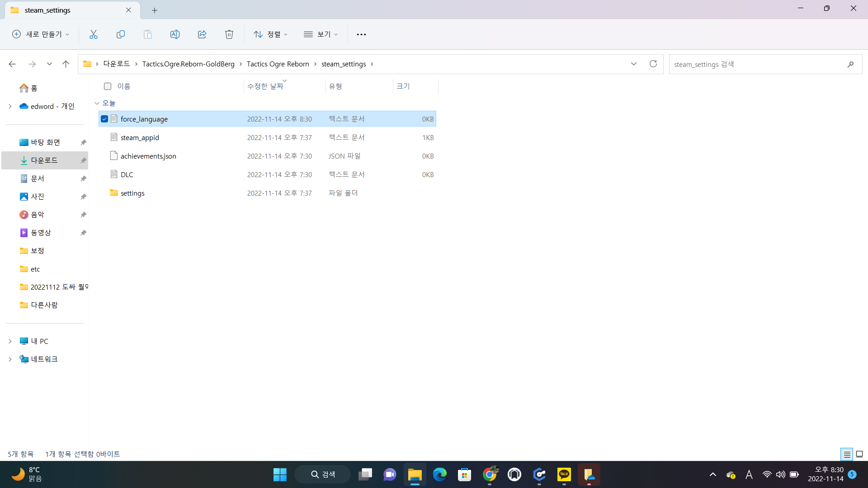Uncheck the force_language file checkbox
Viewport: 868px width, 488px height.
(x=104, y=119)
